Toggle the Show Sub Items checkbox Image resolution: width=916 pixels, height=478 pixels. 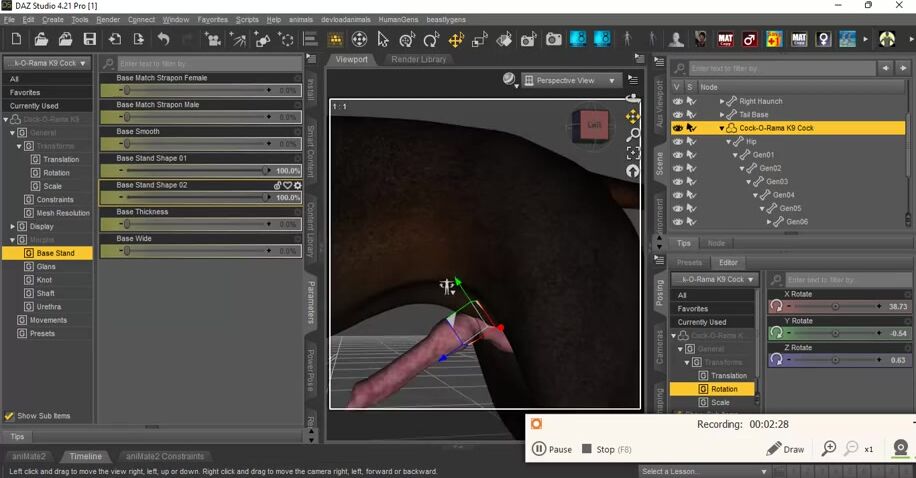(x=10, y=416)
